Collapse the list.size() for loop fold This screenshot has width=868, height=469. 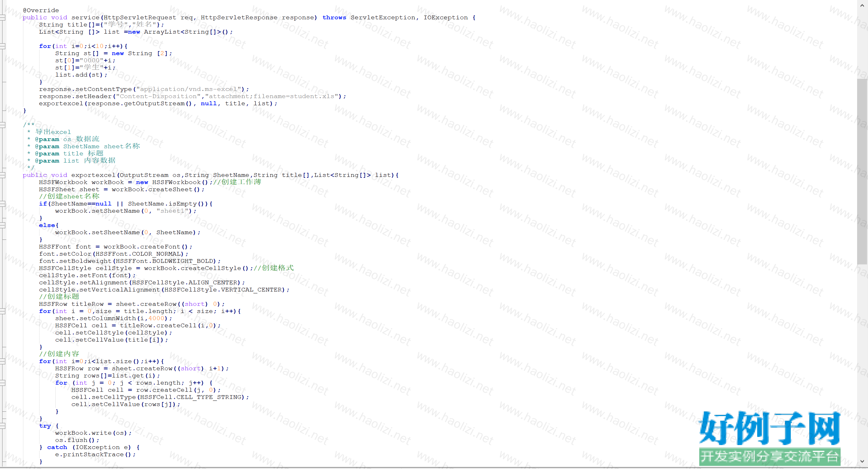[x=3, y=362]
